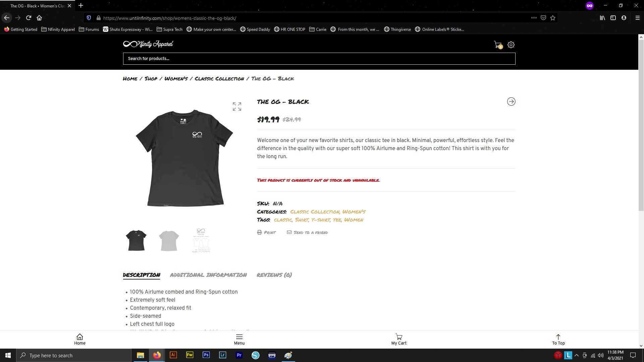Show tracking protection shield info
The height and width of the screenshot is (362, 644).
pyautogui.click(x=89, y=18)
